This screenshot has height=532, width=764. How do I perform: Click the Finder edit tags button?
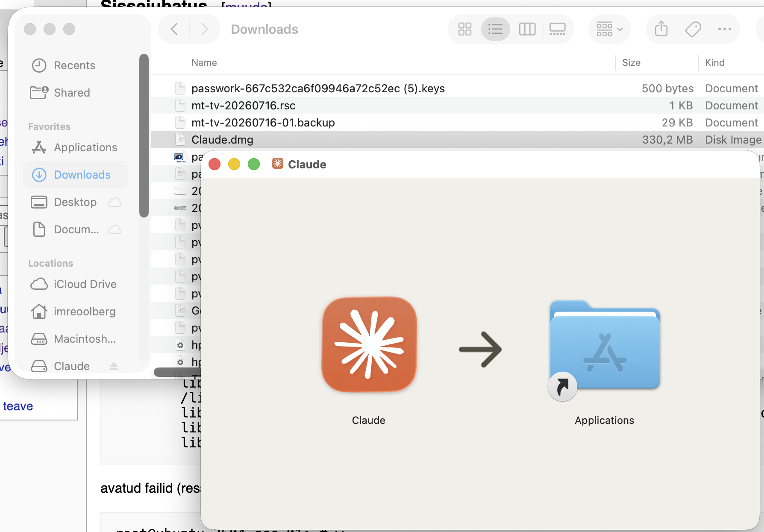[x=693, y=29]
